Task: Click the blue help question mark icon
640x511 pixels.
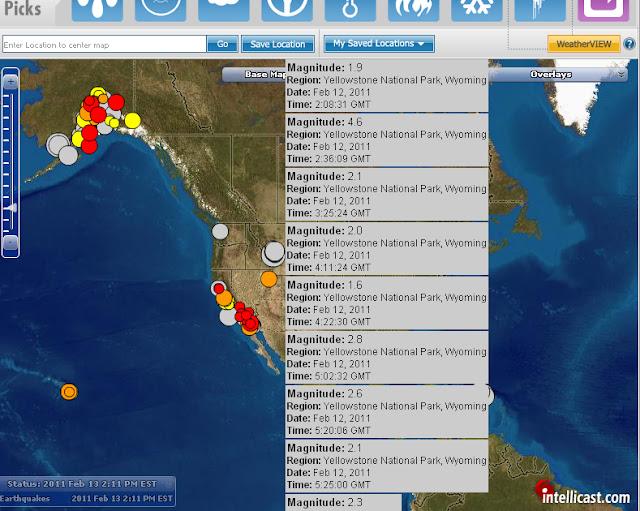Action: coord(629,44)
